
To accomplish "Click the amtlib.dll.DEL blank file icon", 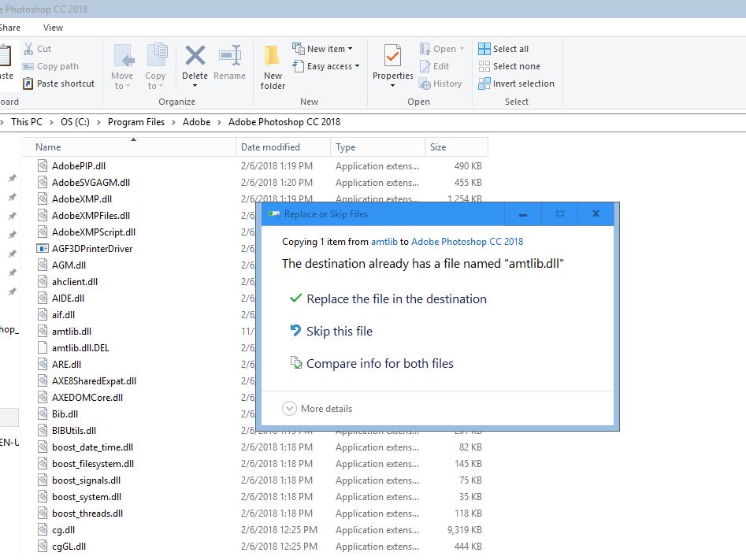I will (43, 348).
